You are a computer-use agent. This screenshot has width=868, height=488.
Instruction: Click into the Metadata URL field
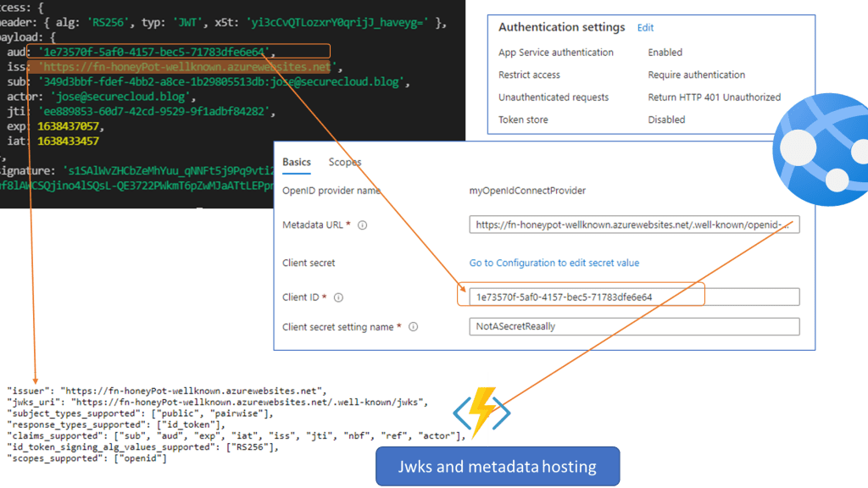click(x=633, y=225)
